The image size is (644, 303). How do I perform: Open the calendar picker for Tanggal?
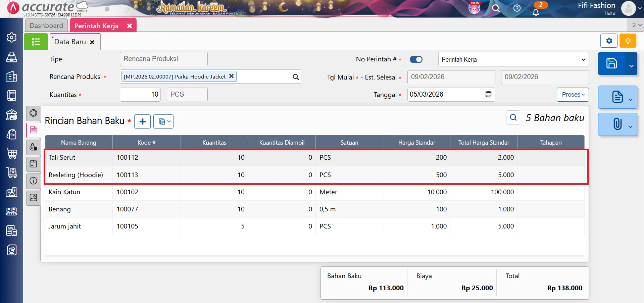tap(488, 95)
